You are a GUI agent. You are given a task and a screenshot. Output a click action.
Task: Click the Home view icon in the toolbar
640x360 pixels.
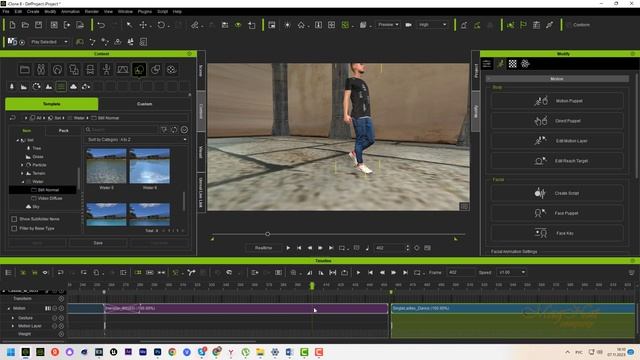pos(301,25)
